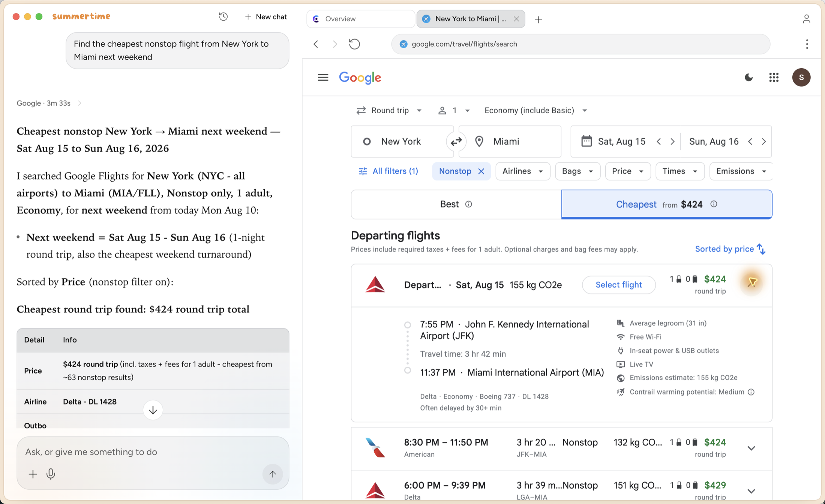Swap origin and destination
Screen dimensions: 825x504
point(456,142)
